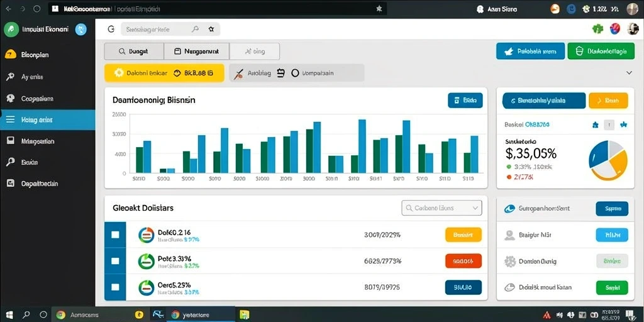This screenshot has height=322, width=644.
Task: Tick the checkbox in the third list row
Action: [x=115, y=287]
